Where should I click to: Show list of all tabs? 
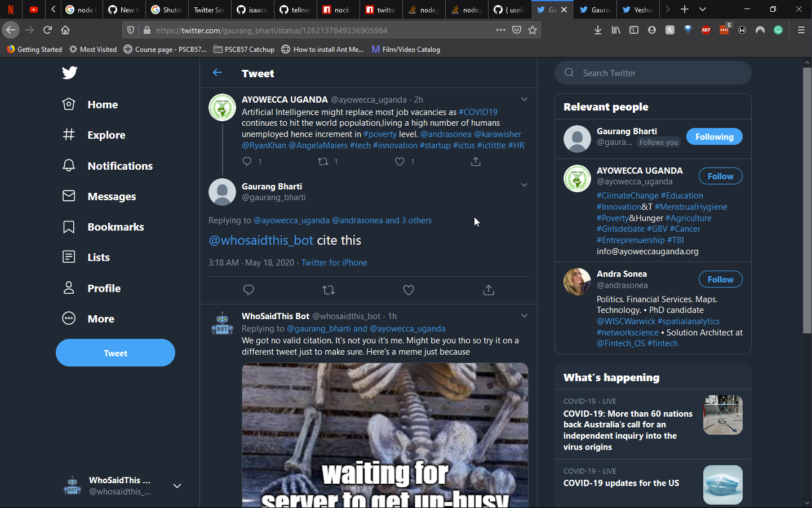[x=703, y=9]
